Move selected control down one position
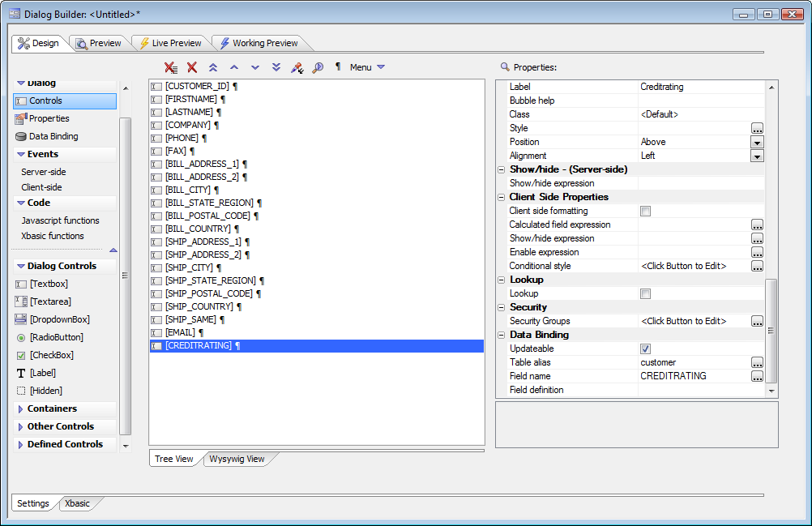Image resolution: width=812 pixels, height=526 pixels. (x=254, y=67)
